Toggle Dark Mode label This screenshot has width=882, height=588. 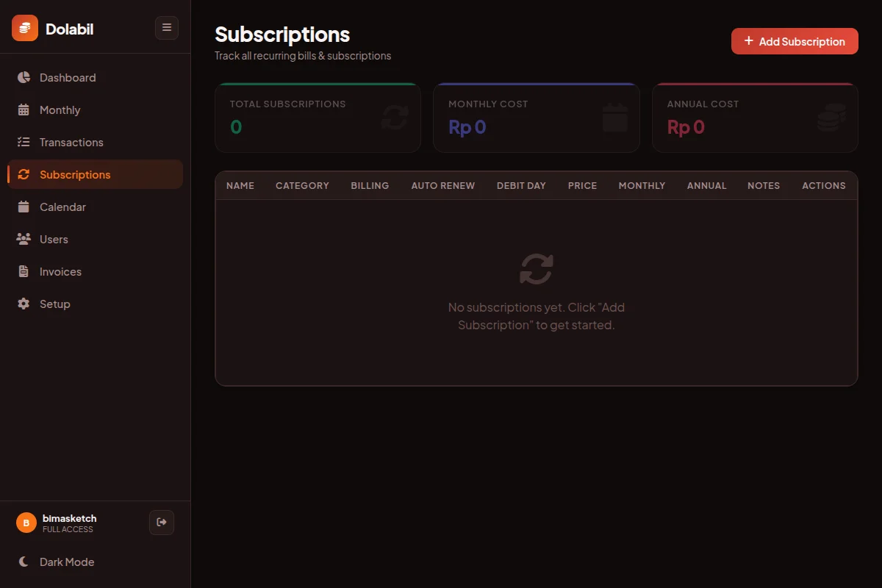(67, 562)
